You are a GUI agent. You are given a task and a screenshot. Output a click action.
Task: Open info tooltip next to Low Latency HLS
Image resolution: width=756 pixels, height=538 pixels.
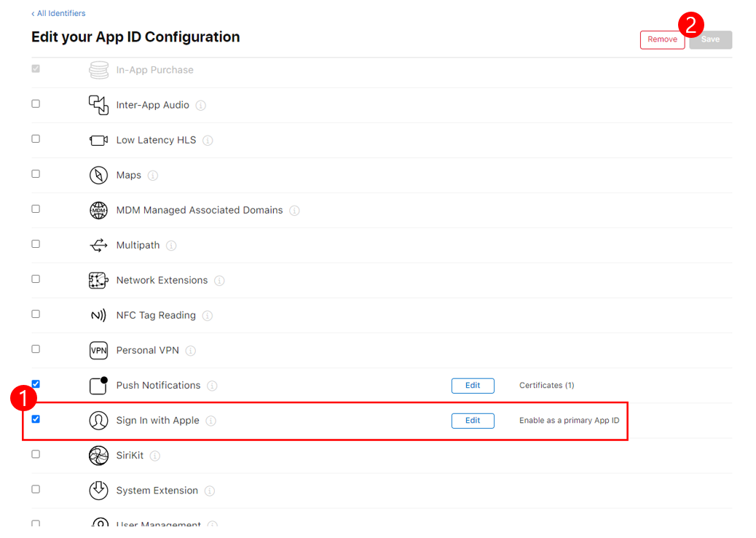coord(208,141)
